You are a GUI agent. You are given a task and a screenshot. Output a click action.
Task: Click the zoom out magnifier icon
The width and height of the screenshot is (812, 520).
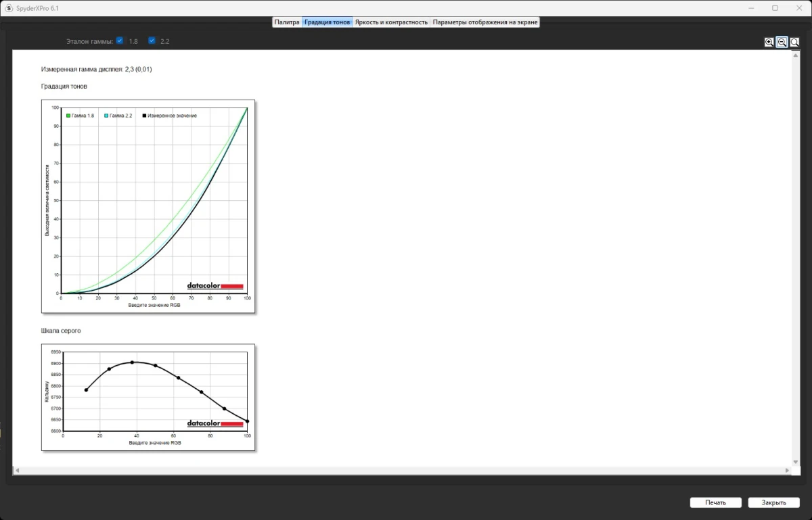click(782, 42)
